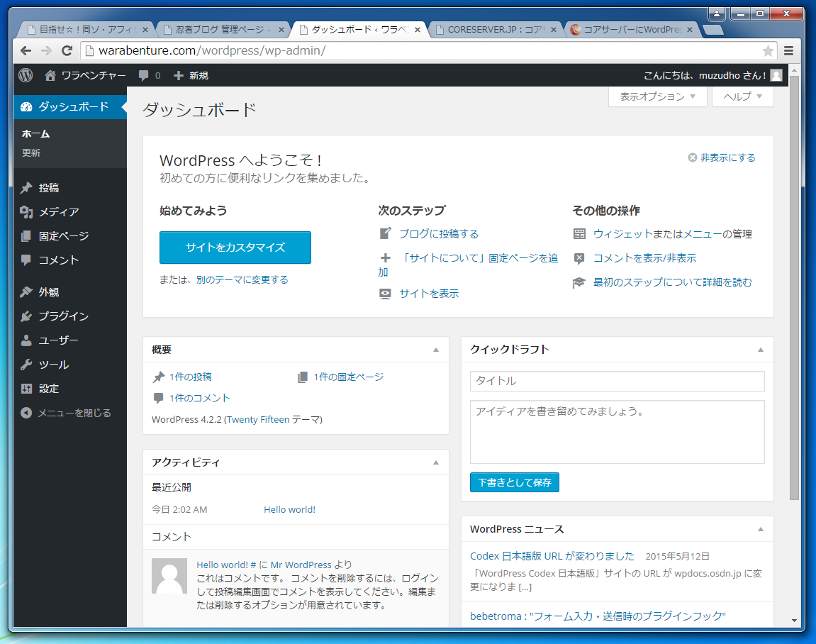The width and height of the screenshot is (816, 644).
Task: Open コメントを表示/非表示 link
Action: pos(644,258)
